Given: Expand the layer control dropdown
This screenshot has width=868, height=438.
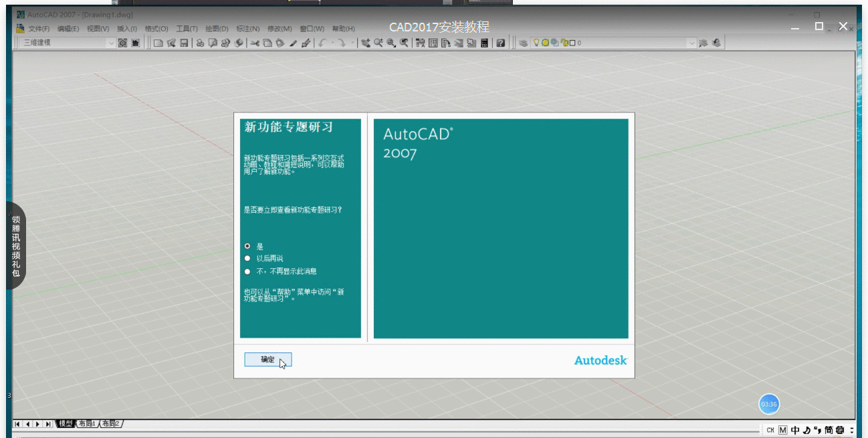Looking at the screenshot, I should 691,43.
